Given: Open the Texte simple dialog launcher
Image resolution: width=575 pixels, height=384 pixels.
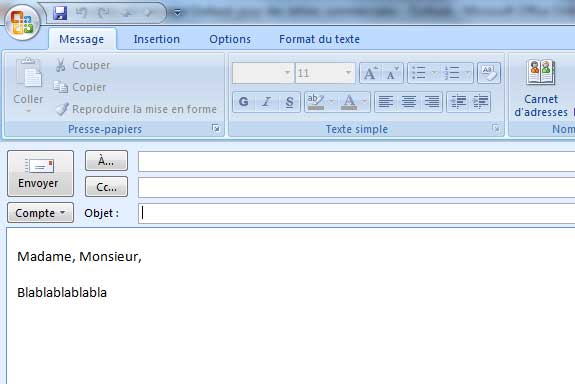Looking at the screenshot, I should coord(496,128).
